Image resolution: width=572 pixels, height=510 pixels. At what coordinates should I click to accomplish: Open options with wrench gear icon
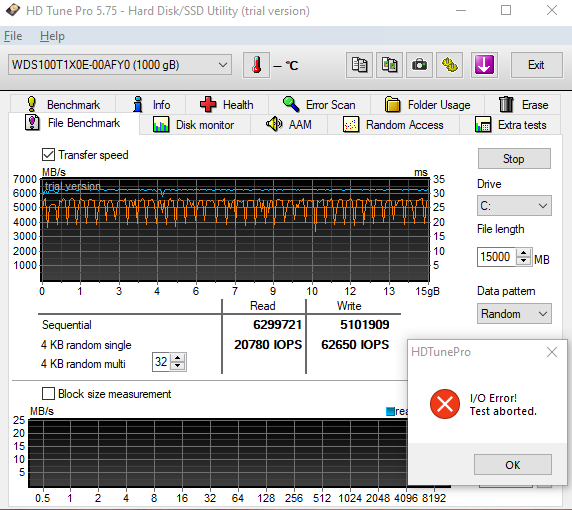coord(449,65)
